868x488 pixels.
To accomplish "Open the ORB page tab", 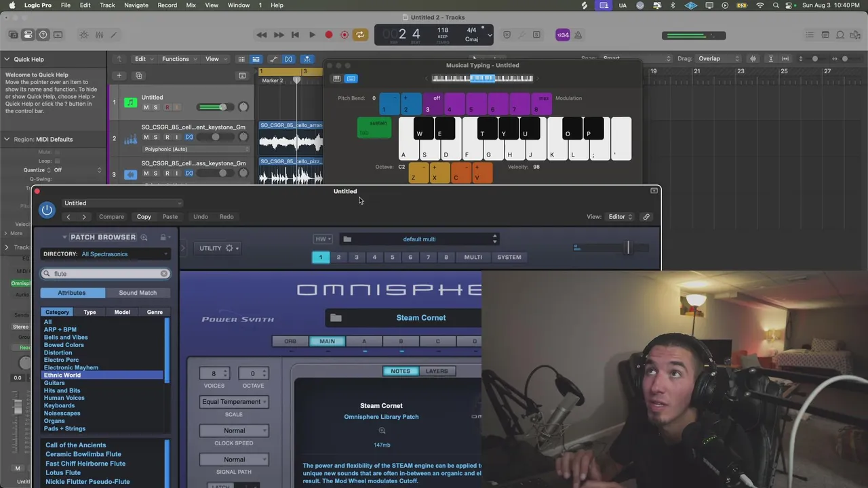I will [290, 342].
